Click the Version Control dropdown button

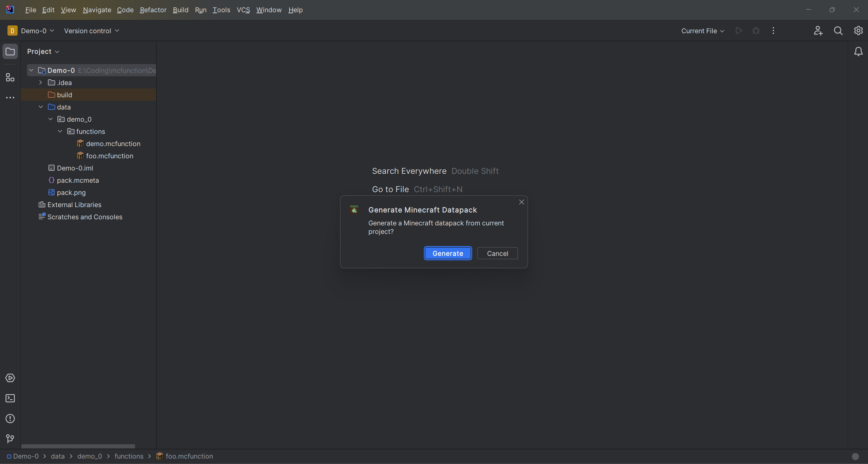91,31
